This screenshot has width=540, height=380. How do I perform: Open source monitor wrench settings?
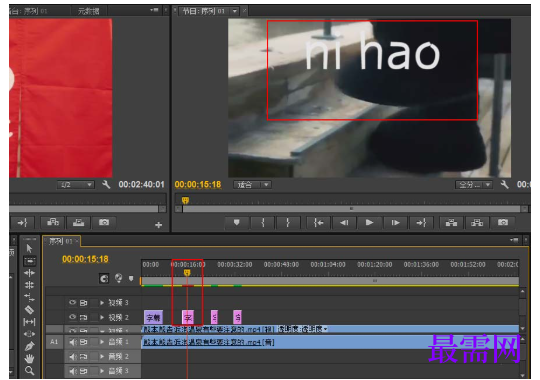(106, 185)
